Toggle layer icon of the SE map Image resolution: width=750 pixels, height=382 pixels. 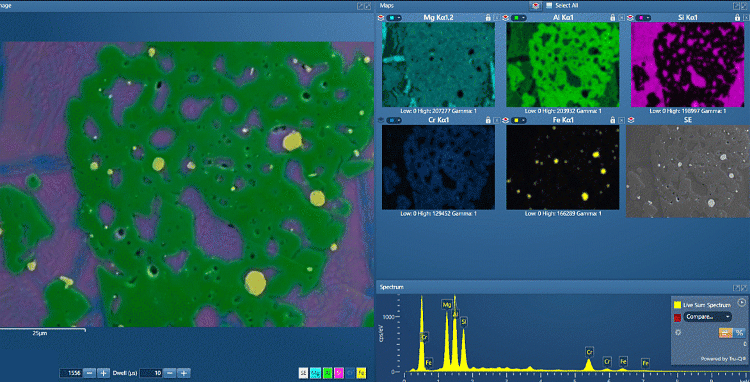pyautogui.click(x=631, y=120)
